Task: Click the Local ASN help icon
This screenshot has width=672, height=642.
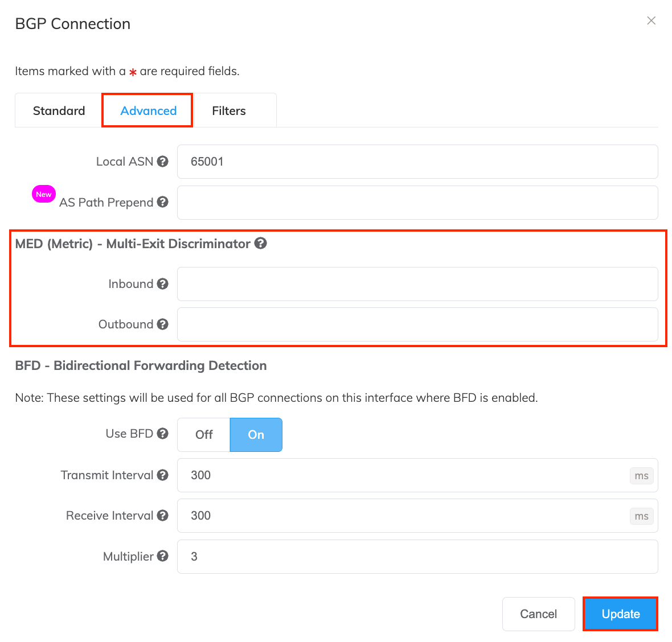Action: coord(162,162)
